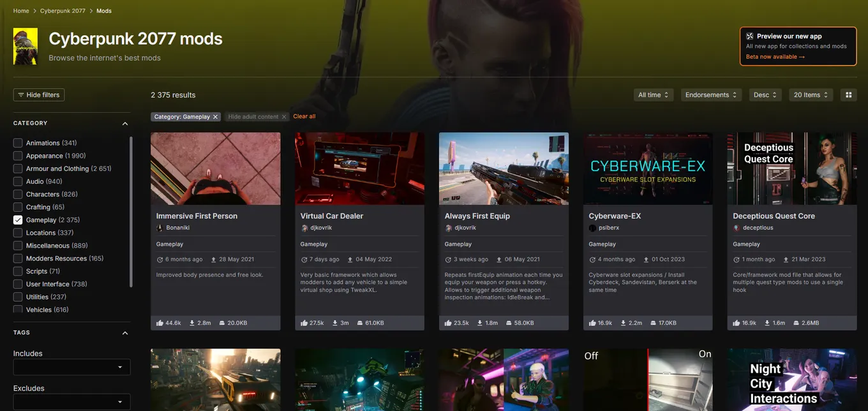The image size is (868, 411).
Task: Check the Animations category checkbox
Action: tap(18, 143)
